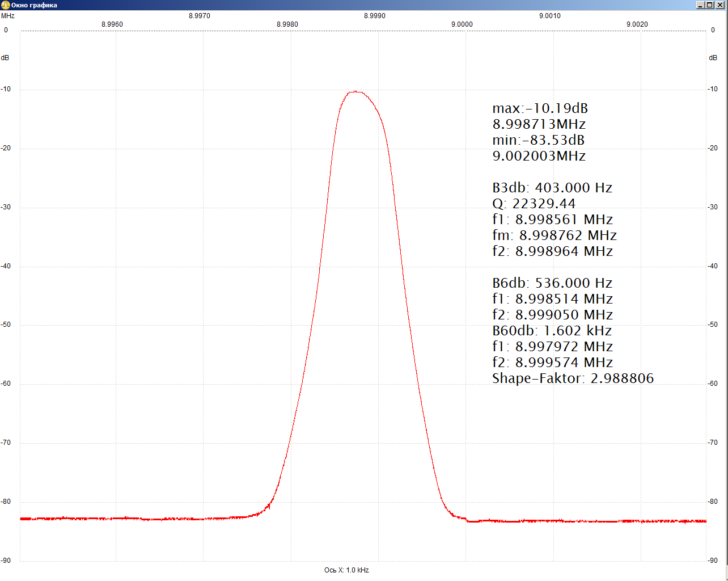Maximize the graph window
Image resolution: width=728 pixels, height=581 pixels.
coord(710,5)
